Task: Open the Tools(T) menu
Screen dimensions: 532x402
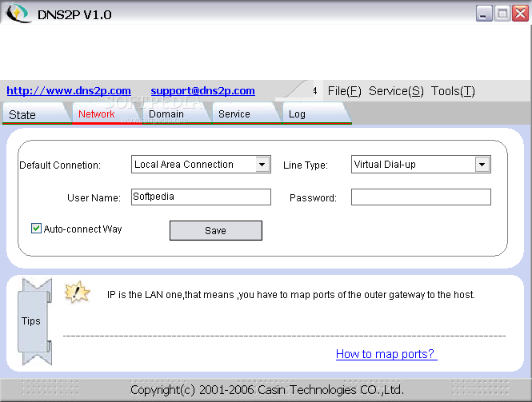Action: [x=453, y=91]
